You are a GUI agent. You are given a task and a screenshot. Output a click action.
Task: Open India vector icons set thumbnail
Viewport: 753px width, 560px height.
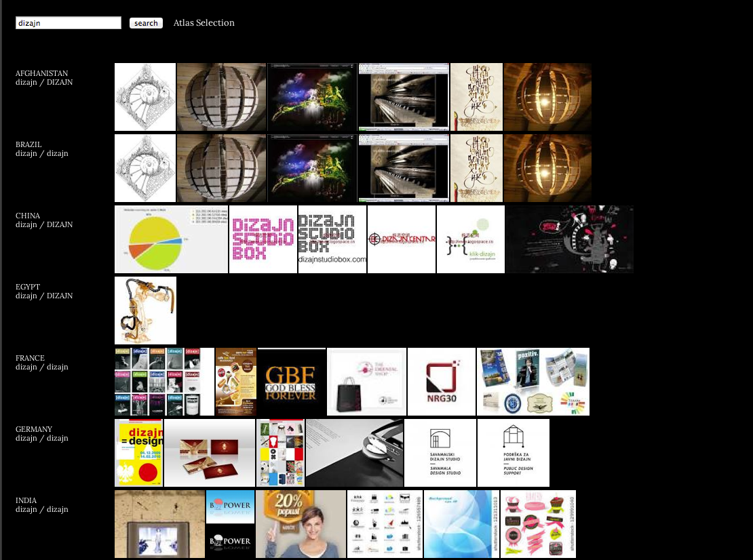pyautogui.click(x=385, y=524)
